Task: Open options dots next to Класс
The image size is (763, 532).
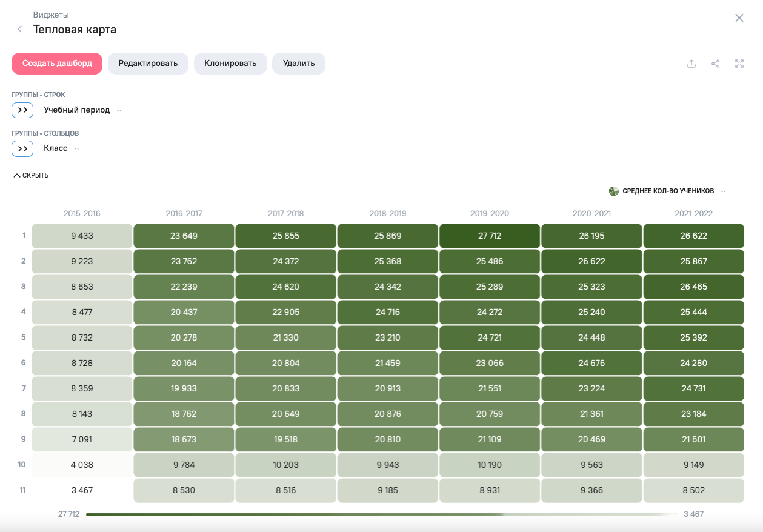Action: tap(77, 148)
